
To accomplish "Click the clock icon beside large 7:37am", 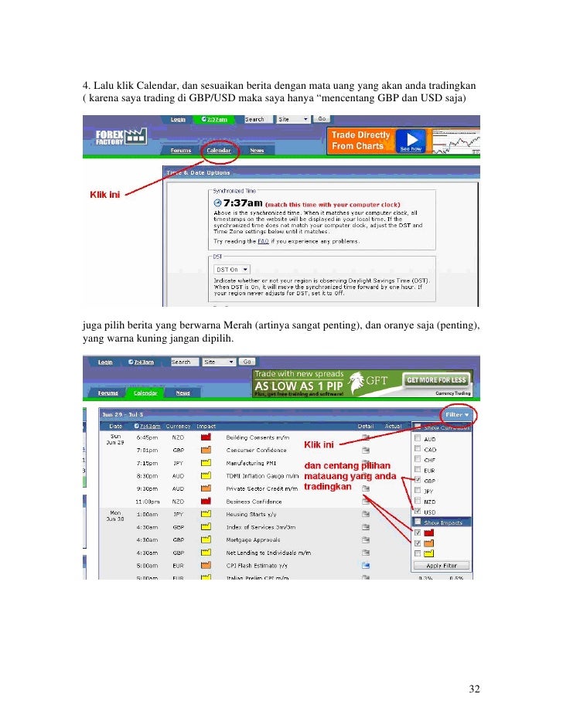I will click(217, 203).
